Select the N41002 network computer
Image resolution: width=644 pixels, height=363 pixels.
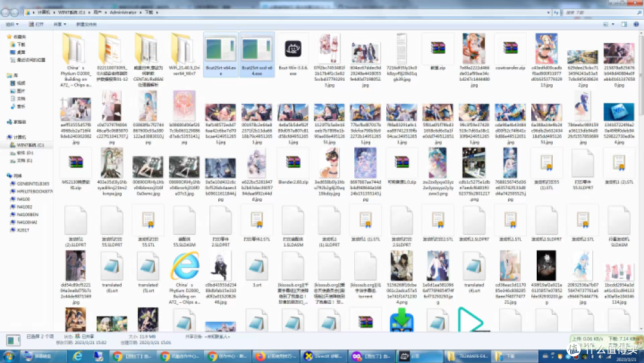(x=21, y=207)
